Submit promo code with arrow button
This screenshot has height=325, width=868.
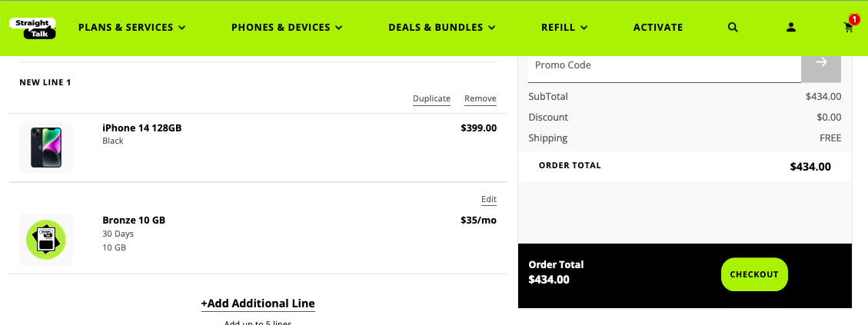coord(820,63)
